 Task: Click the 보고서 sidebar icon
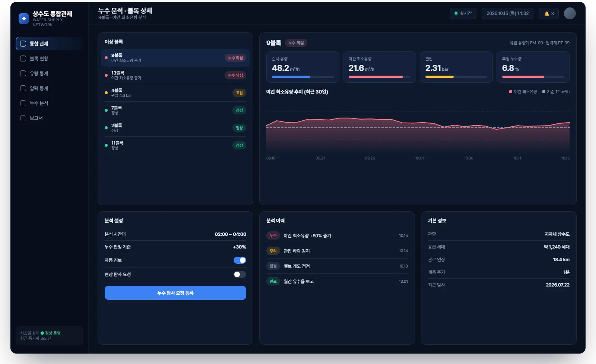tap(23, 118)
